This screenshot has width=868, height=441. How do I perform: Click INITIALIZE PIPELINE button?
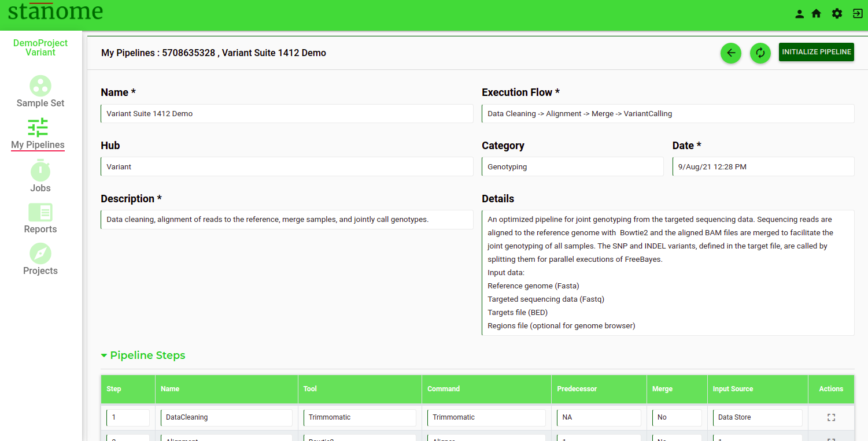click(817, 52)
